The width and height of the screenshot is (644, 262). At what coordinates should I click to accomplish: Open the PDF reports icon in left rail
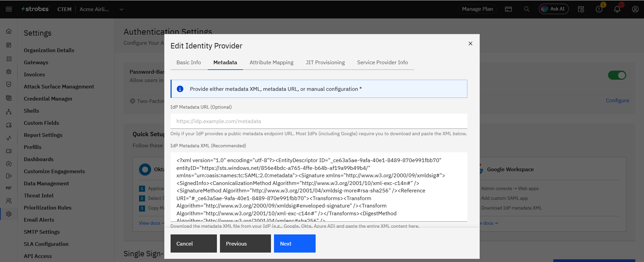click(9, 188)
